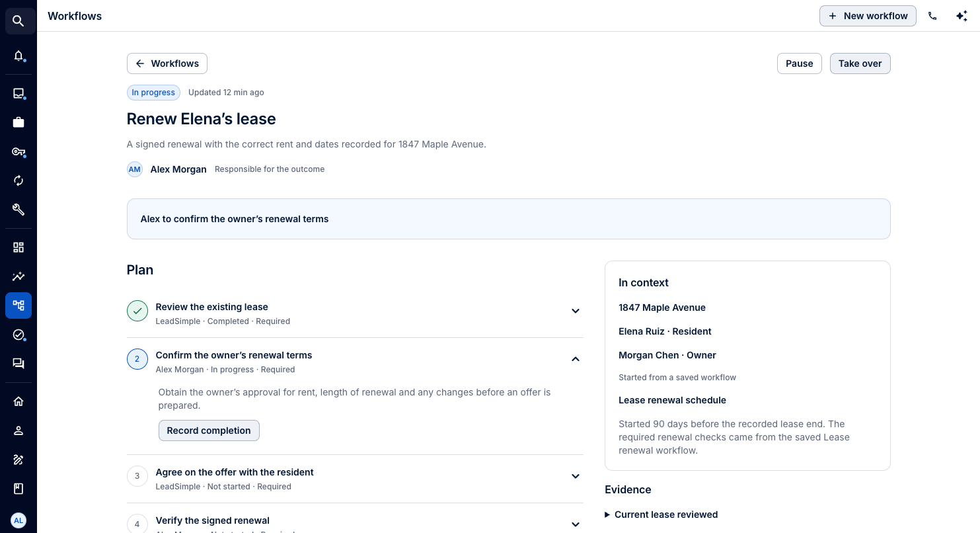Go back to Workflows list
Viewport: 980px width, 533px height.
[x=167, y=63]
